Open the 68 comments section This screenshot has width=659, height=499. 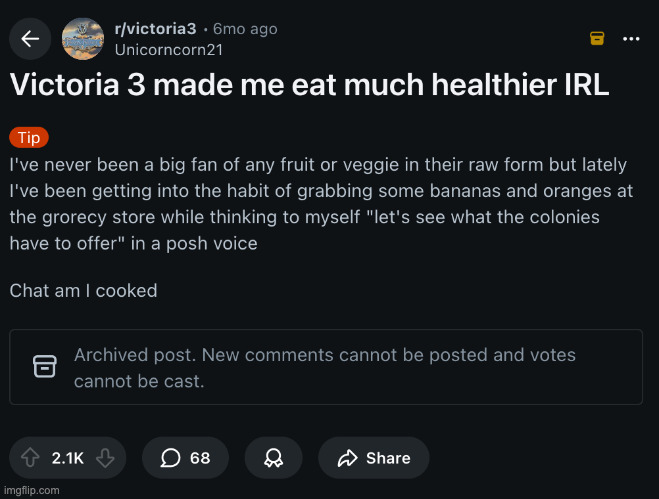[x=186, y=458]
